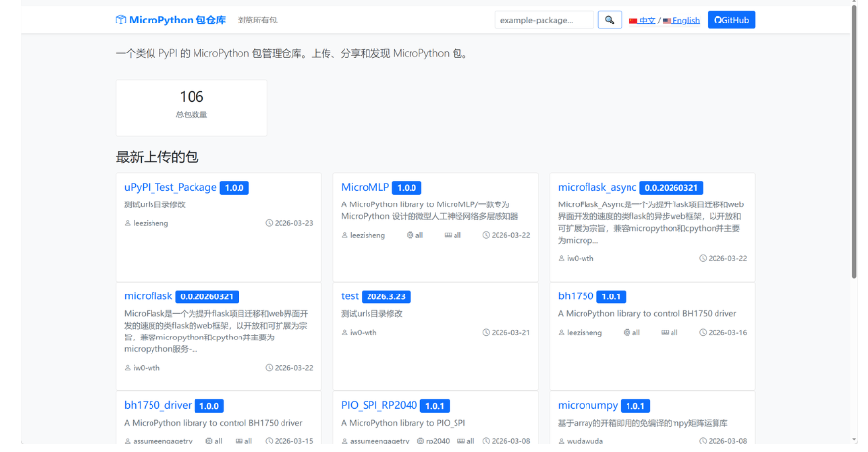This screenshot has height=452, width=868.
Task: Click version badge 1.0.1 on bh1750
Action: [x=611, y=296]
